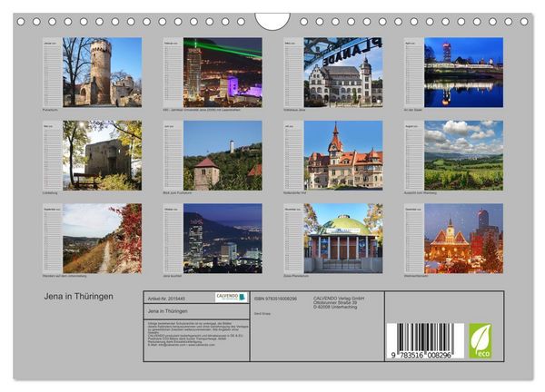This screenshot has width=545, height=392.
Task: Open the castle ruin with bench photo
Action: point(102,155)
